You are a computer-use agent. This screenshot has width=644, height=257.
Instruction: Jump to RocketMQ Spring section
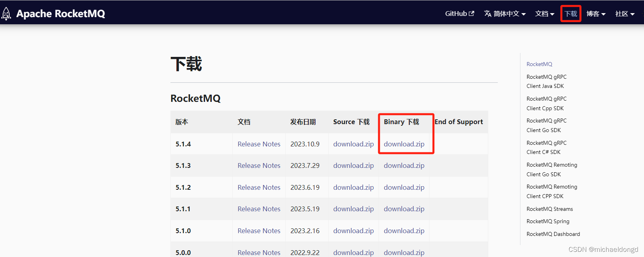pyautogui.click(x=548, y=221)
